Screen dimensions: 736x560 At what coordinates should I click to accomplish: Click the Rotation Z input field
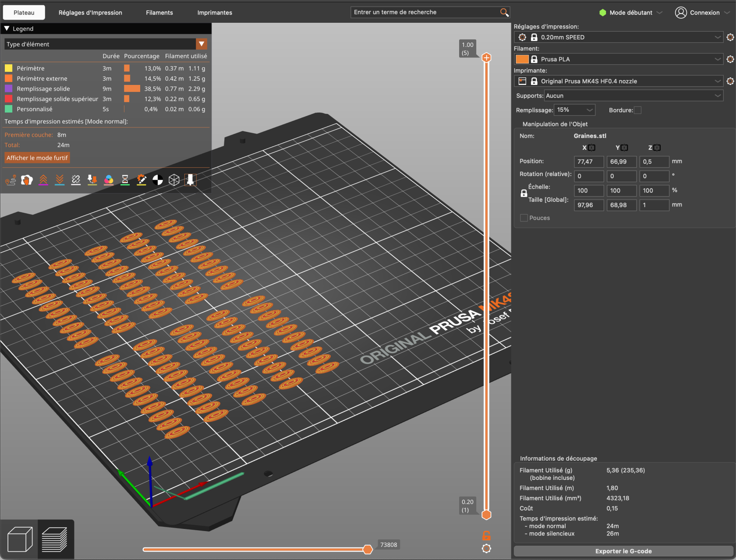coord(654,176)
